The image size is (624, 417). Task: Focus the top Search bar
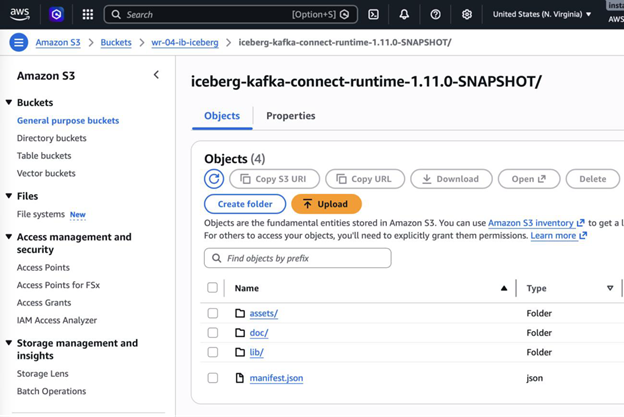(230, 15)
